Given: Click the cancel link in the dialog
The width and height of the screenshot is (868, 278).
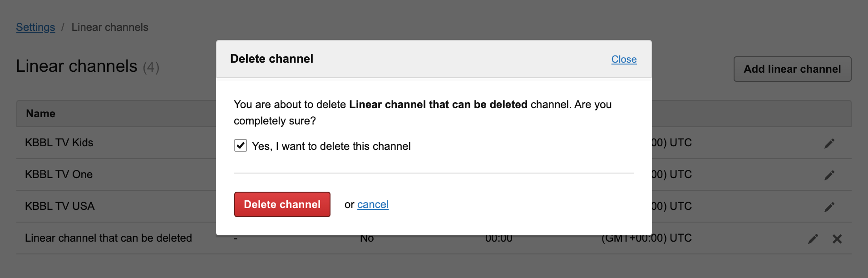Looking at the screenshot, I should pyautogui.click(x=373, y=204).
